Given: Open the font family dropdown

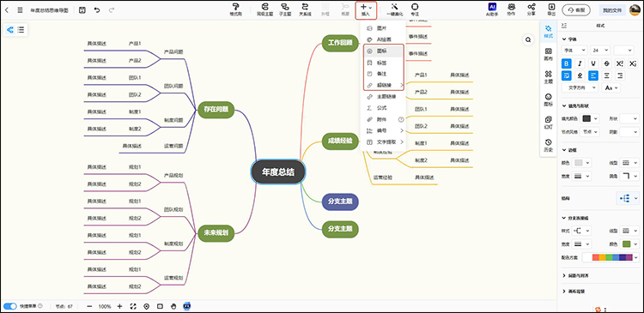Looking at the screenshot, I should (x=574, y=51).
